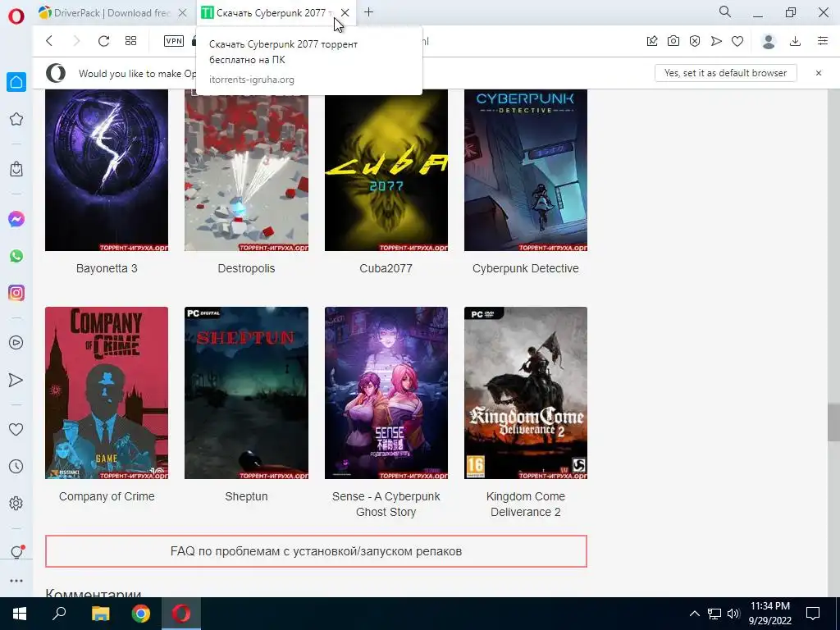
Task: Open the Windows Start menu
Action: point(20,614)
